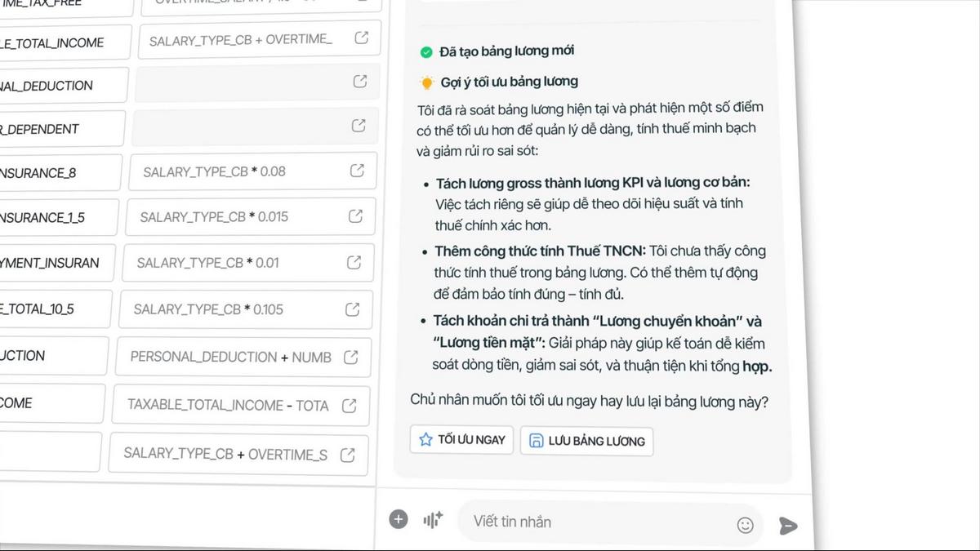The image size is (980, 551).
Task: Click the TỐI ƯU NGAY button
Action: (x=462, y=439)
